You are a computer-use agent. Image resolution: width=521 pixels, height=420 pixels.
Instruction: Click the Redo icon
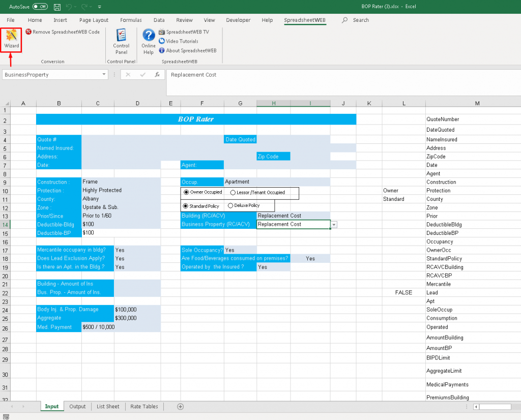[84, 7]
